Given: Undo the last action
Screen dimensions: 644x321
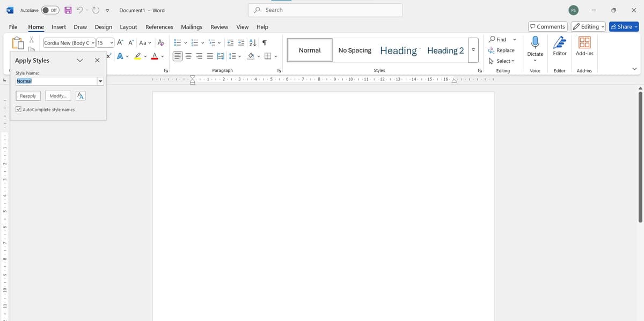Looking at the screenshot, I should (x=79, y=10).
